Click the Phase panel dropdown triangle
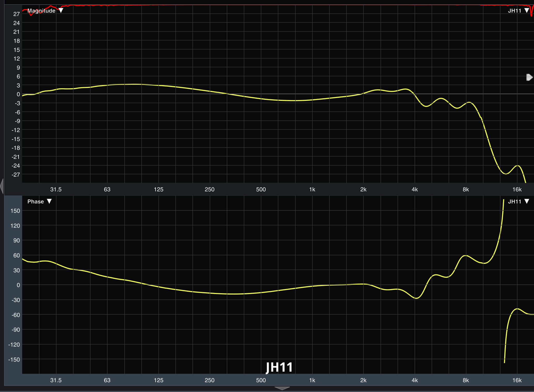Image resolution: width=534 pixels, height=392 pixels. tap(50, 201)
